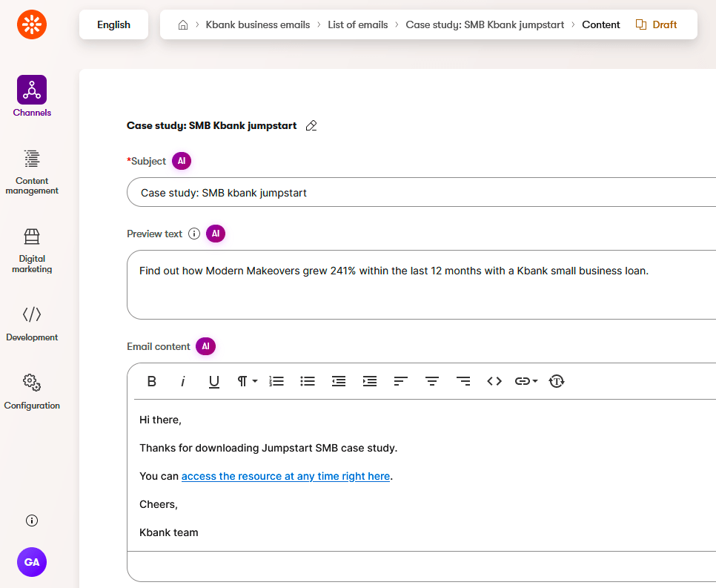Click the insert dynamic text icon

point(557,381)
